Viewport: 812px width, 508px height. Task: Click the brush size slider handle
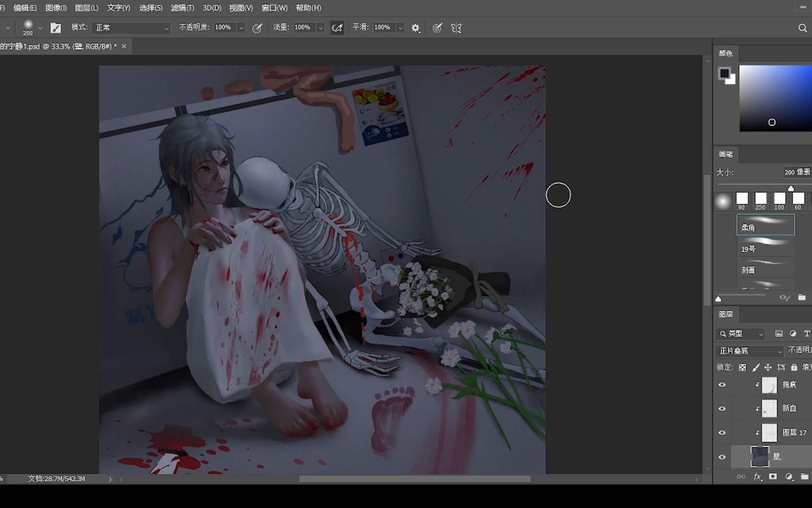point(791,188)
